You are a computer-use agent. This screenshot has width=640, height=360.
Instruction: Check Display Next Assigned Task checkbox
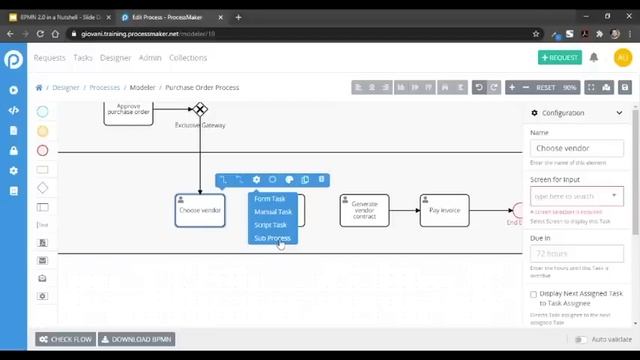(533, 294)
